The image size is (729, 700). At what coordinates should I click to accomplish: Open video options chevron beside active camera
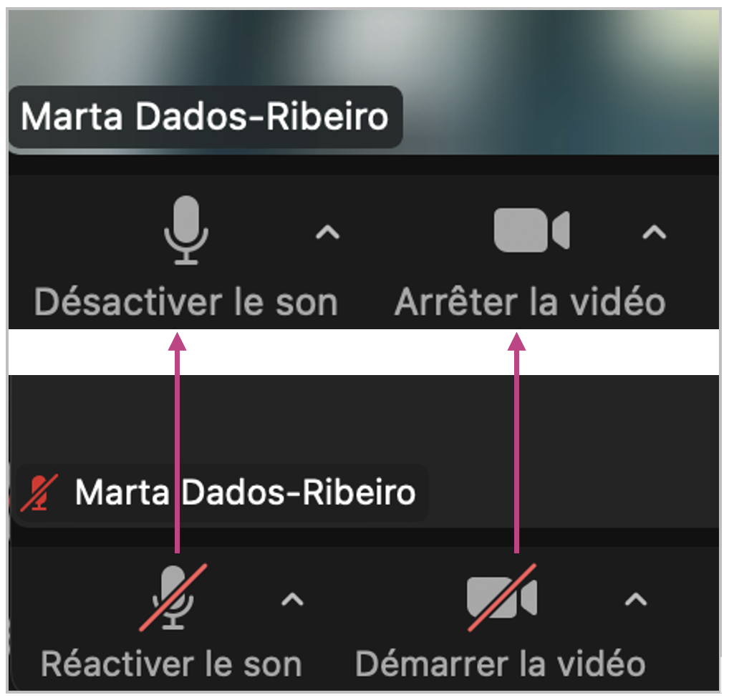tap(654, 232)
